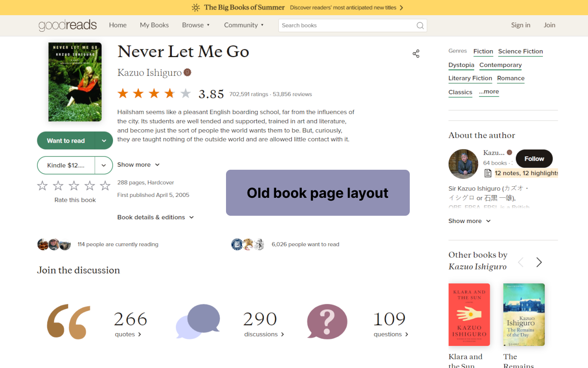The height and width of the screenshot is (368, 588).
Task: Click the Klara and the Sun title link
Action: [465, 361]
